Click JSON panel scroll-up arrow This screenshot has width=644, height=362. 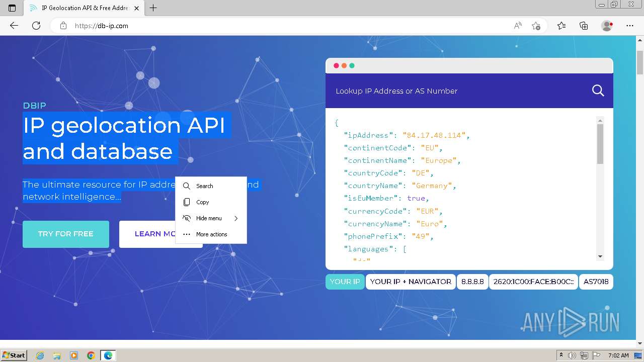600,121
